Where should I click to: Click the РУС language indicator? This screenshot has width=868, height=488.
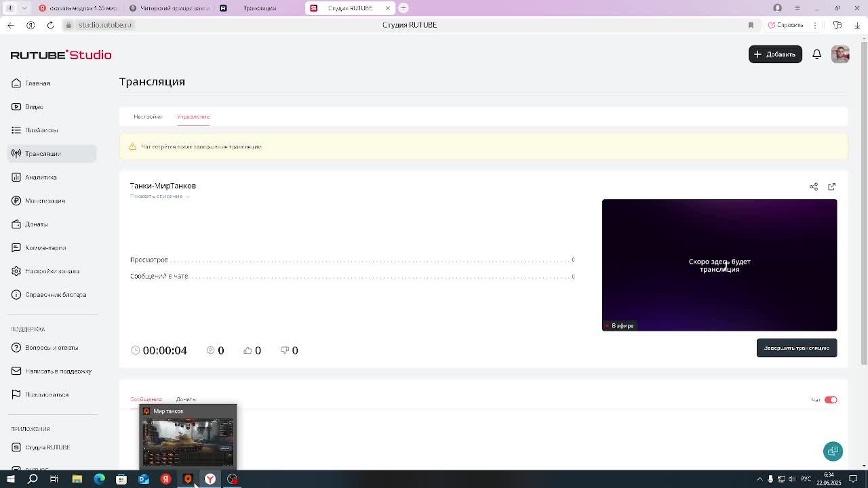[x=806, y=479]
